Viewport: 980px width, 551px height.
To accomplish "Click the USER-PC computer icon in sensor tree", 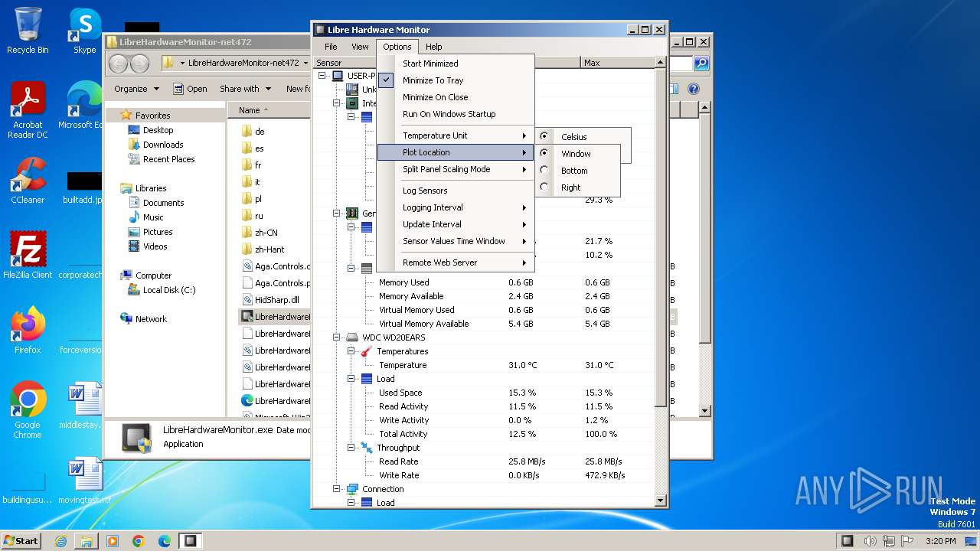I will tap(338, 76).
